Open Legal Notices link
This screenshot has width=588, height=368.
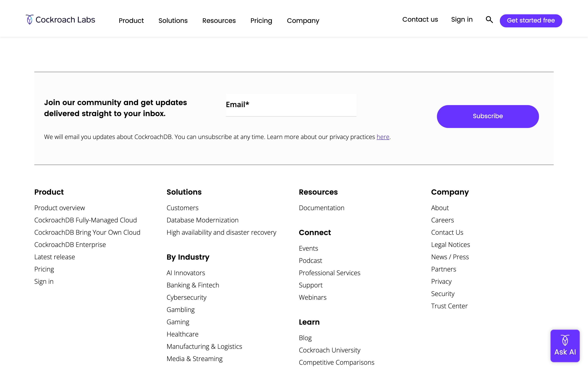click(x=450, y=245)
